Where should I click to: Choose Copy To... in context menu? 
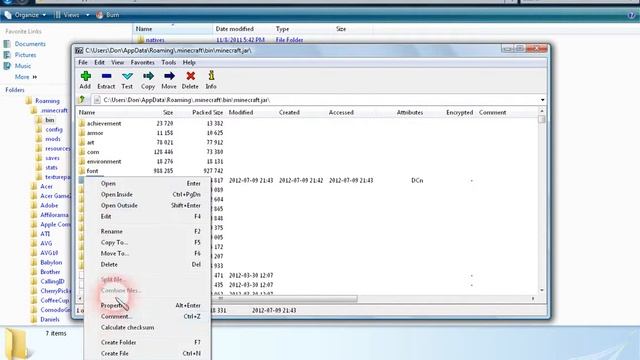[x=148, y=242]
